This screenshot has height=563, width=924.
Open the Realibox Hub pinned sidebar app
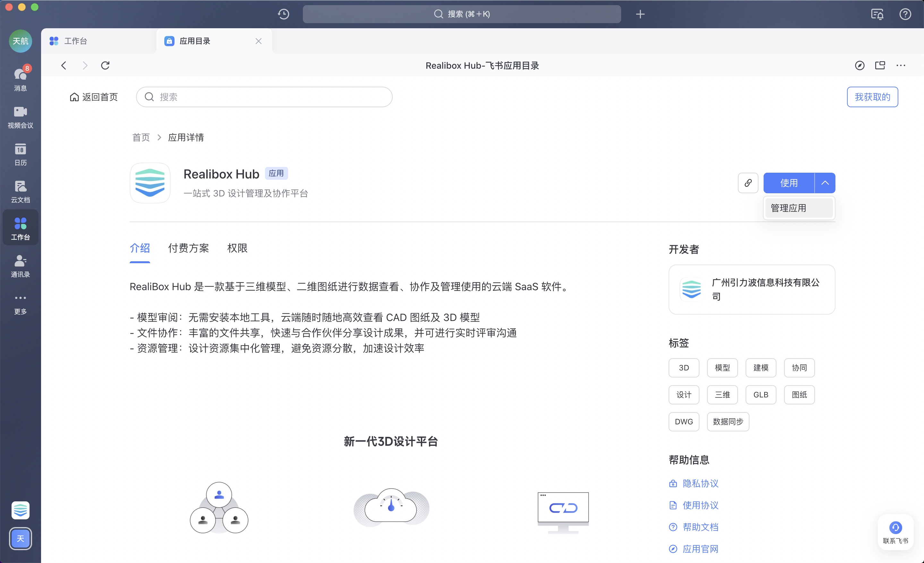(20, 510)
